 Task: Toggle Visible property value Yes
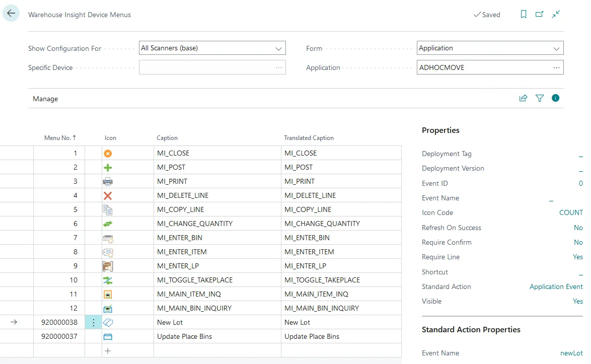(577, 302)
